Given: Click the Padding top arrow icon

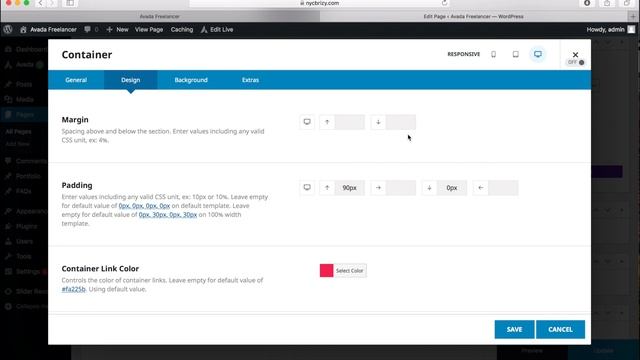Looking at the screenshot, I should coord(327,188).
